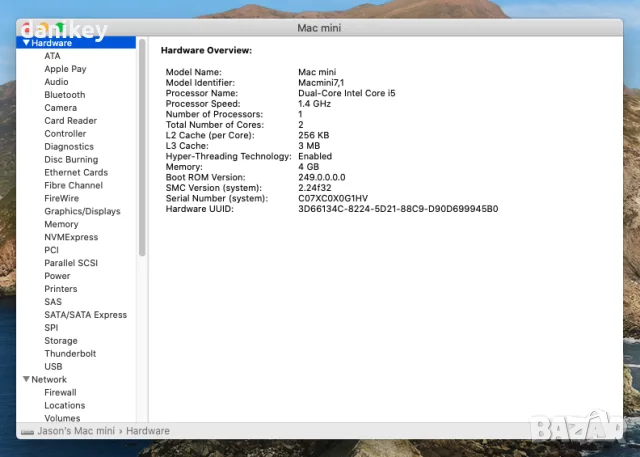The width and height of the screenshot is (640, 457).
Task: Select Fibre Channel in the sidebar
Action: tap(73, 185)
